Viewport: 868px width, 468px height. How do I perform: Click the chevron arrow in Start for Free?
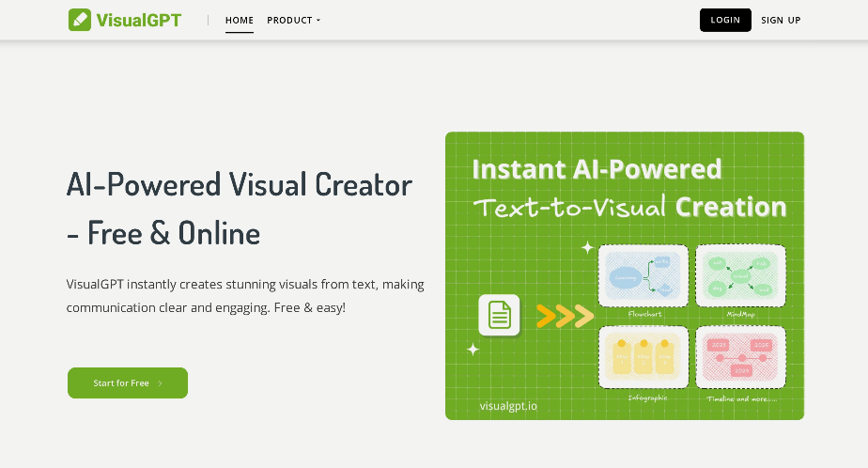tap(160, 383)
